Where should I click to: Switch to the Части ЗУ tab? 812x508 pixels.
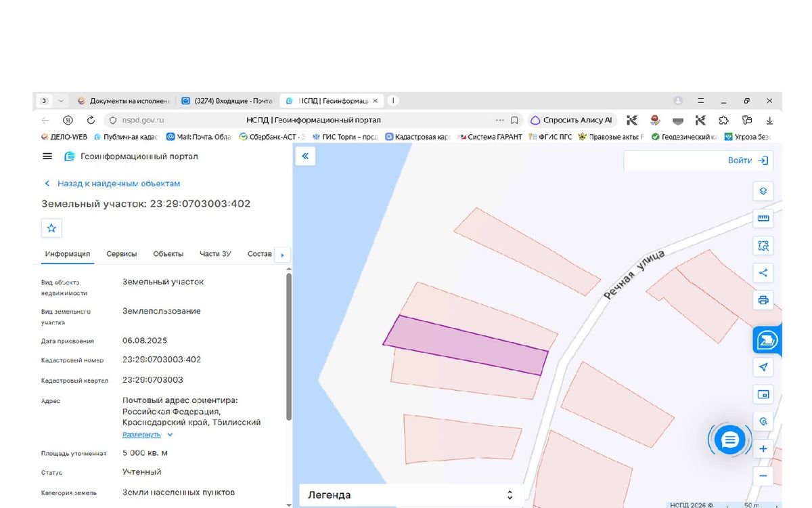pyautogui.click(x=215, y=254)
